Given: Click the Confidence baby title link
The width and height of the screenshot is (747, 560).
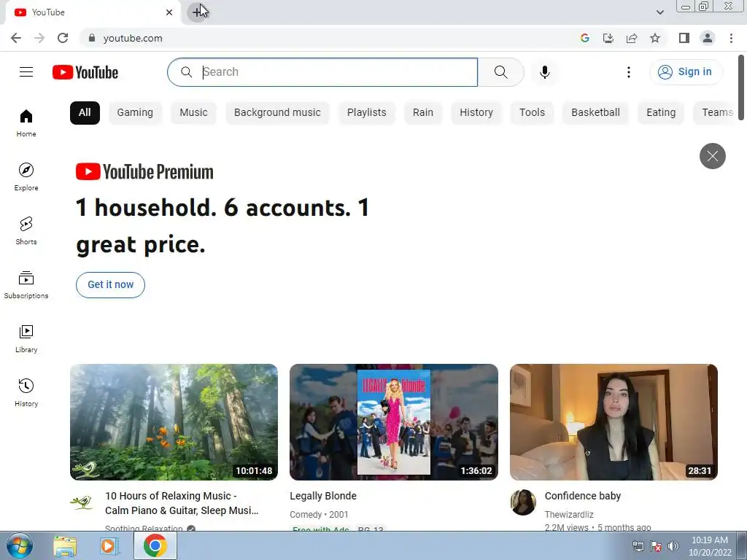Looking at the screenshot, I should coord(583,496).
